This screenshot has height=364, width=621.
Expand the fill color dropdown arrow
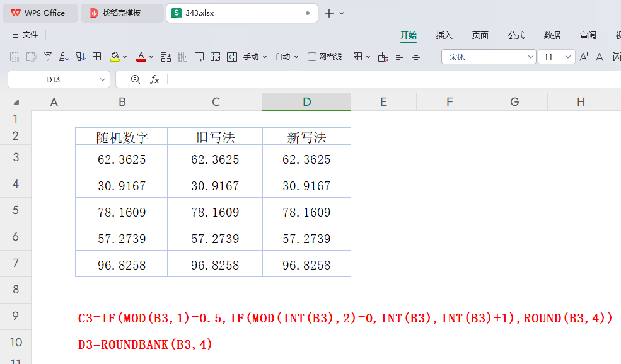[125, 57]
